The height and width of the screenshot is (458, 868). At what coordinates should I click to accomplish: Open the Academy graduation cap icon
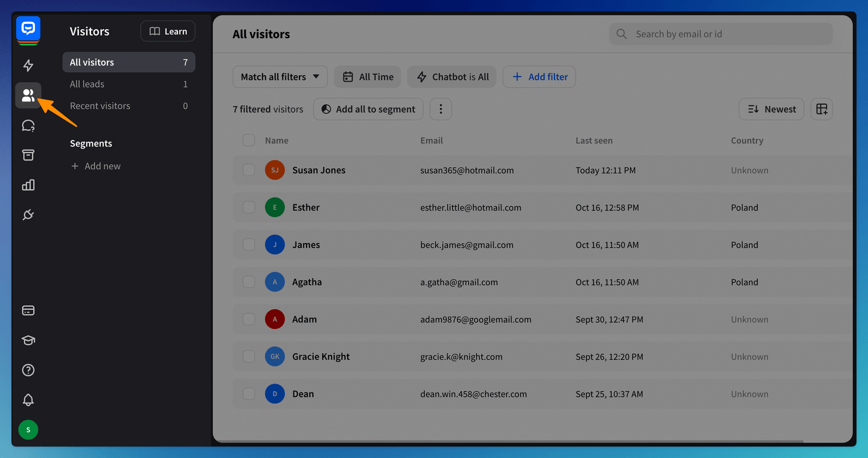click(28, 340)
